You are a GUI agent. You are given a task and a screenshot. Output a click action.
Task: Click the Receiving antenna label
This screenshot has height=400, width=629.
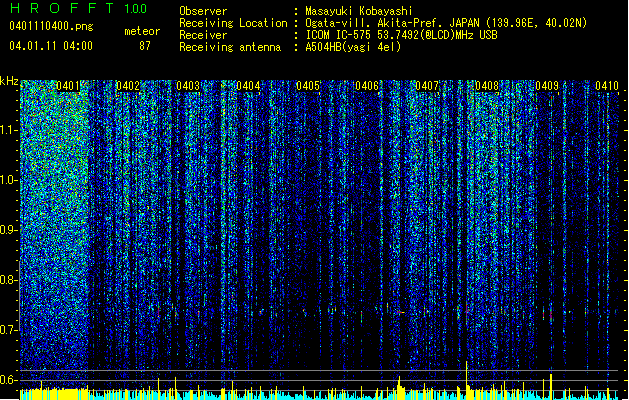pyautogui.click(x=230, y=47)
